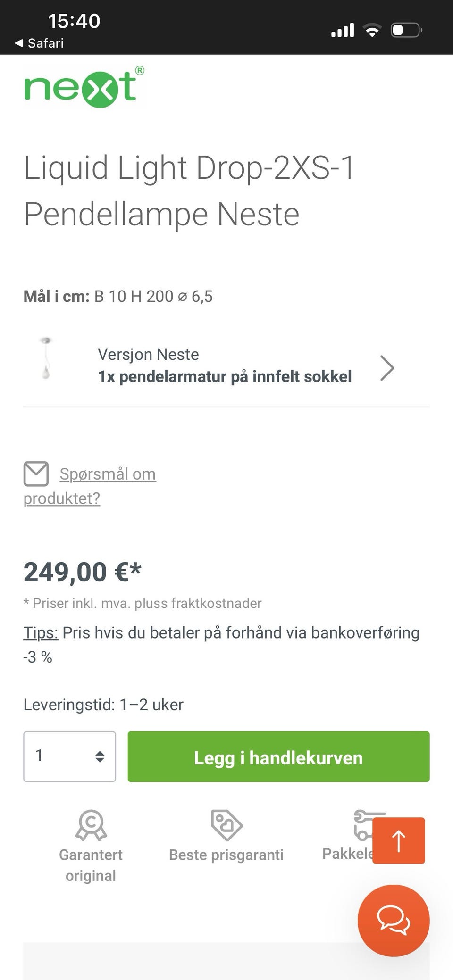Select 1x pendelarmatur på innfelt sokkel
This screenshot has width=453, height=980.
225,376
